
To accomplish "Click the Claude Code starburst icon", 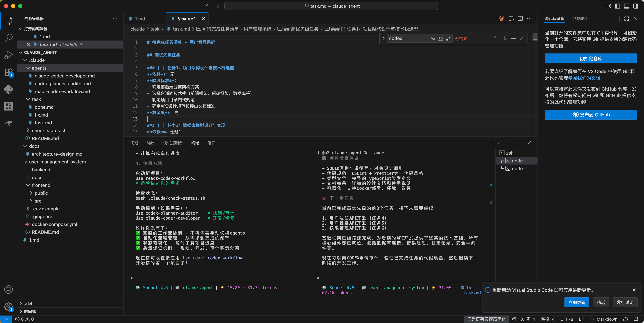I will click(501, 19).
